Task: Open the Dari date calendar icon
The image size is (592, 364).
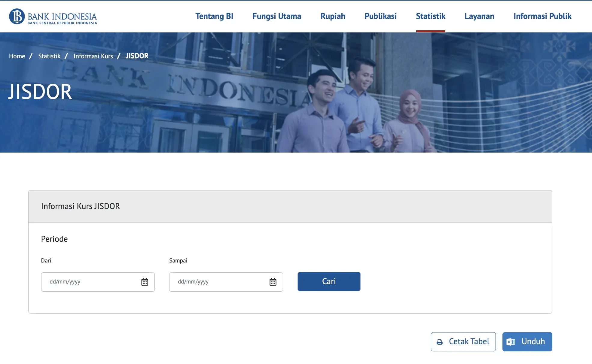Action: (x=145, y=282)
